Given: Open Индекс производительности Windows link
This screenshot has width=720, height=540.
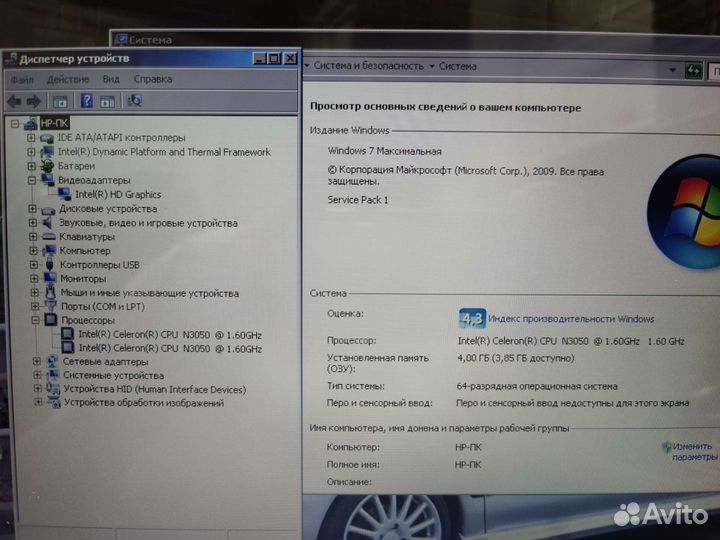Looking at the screenshot, I should pyautogui.click(x=572, y=319).
